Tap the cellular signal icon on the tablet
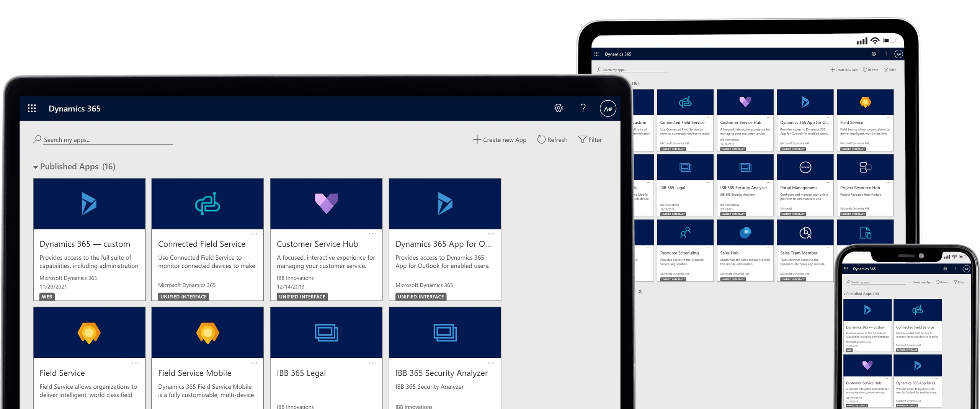Viewport: 980px width, 409px height. tap(862, 41)
